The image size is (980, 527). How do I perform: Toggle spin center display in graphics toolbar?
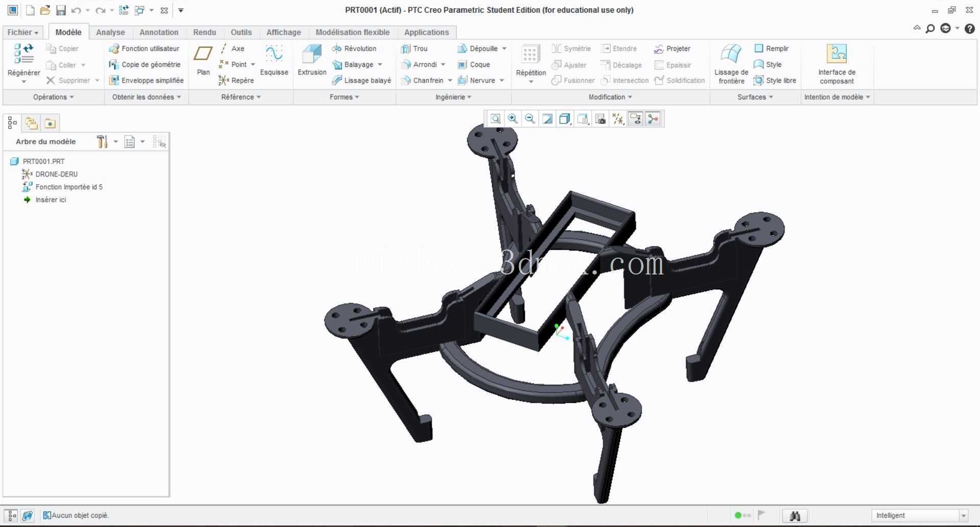pos(653,119)
